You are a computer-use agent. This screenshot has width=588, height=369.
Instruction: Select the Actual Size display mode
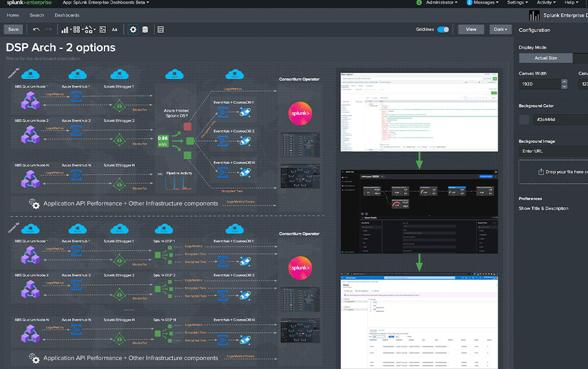pos(545,58)
